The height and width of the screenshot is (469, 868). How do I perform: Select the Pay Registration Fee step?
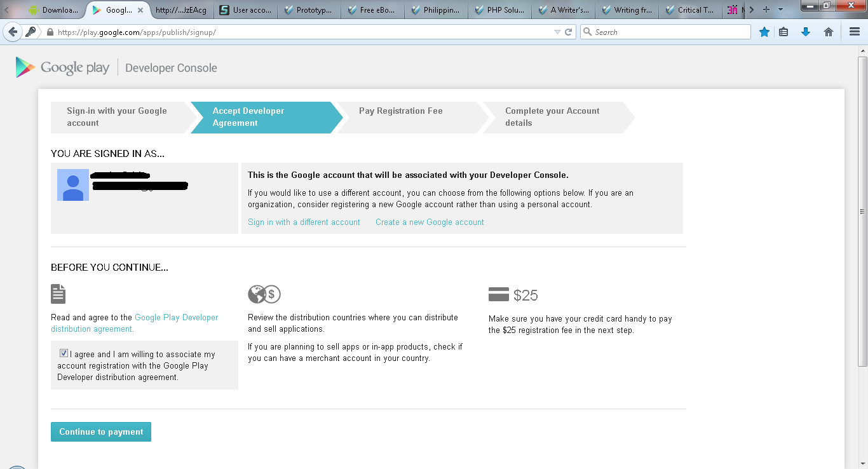tap(412, 117)
